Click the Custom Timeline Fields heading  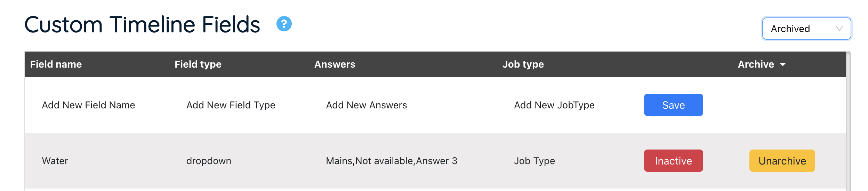[142, 25]
